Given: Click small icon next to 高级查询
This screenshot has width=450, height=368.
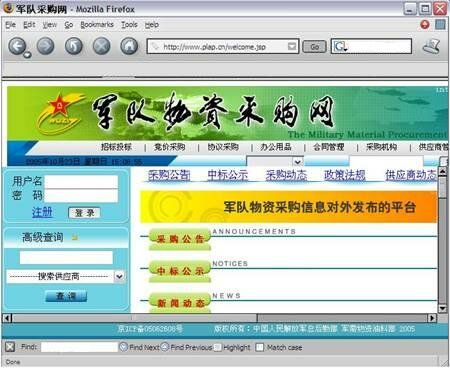Looking at the screenshot, I should (75, 237).
